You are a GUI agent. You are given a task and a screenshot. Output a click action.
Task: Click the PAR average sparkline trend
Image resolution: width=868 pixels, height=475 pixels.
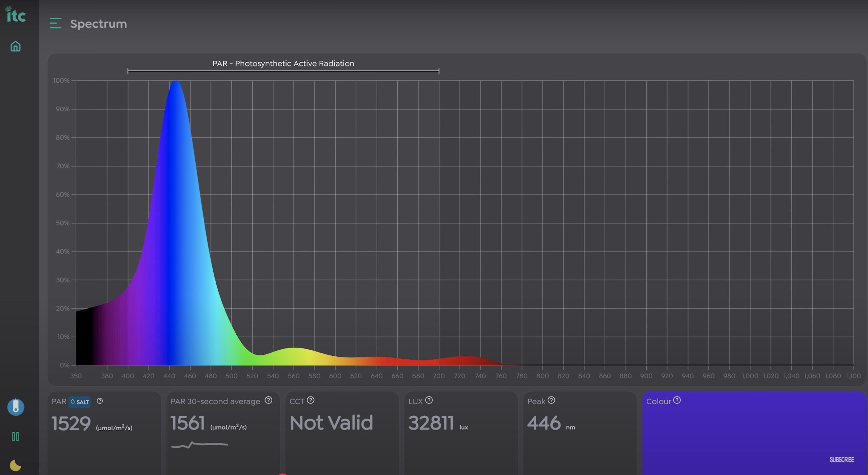point(199,445)
